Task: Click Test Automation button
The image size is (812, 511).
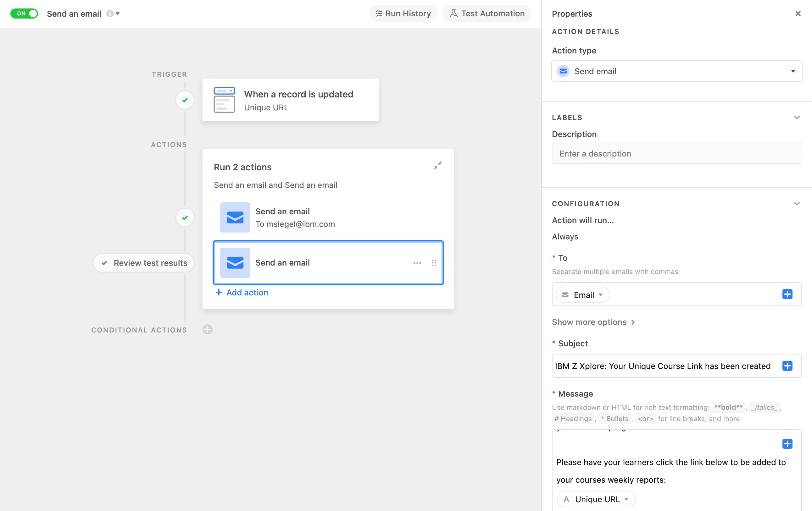Action: (x=487, y=14)
